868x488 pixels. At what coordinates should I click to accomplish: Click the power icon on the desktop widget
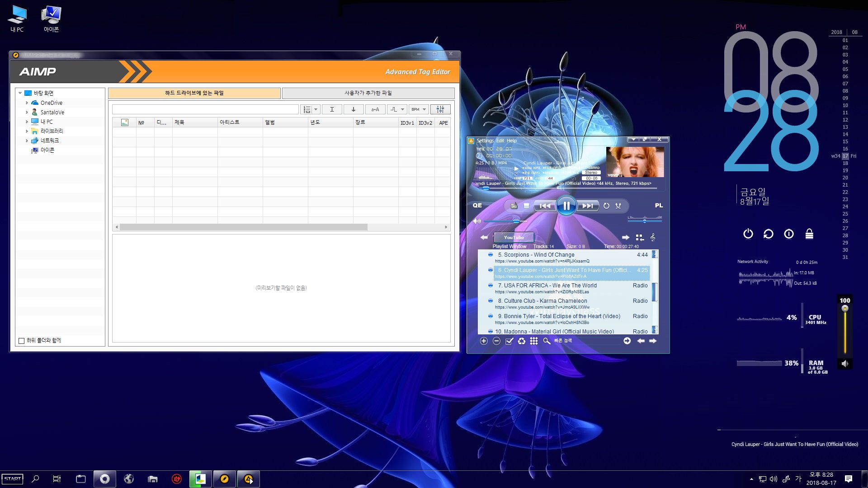(x=748, y=234)
